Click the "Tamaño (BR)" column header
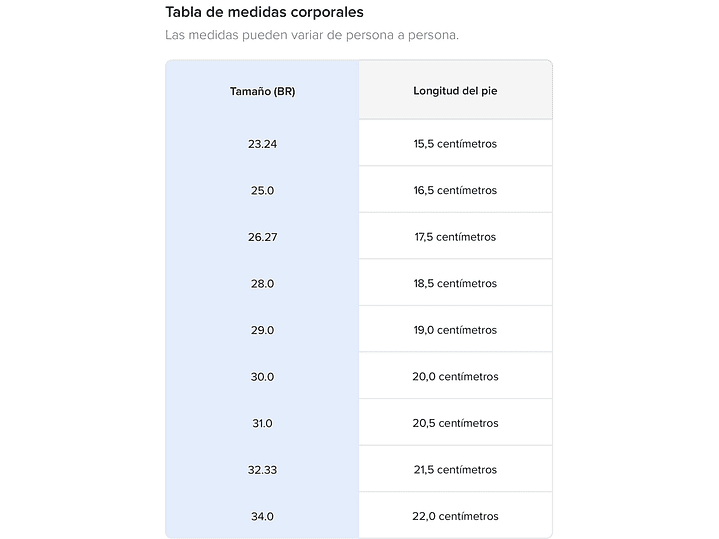This screenshot has height=539, width=719. (x=262, y=91)
